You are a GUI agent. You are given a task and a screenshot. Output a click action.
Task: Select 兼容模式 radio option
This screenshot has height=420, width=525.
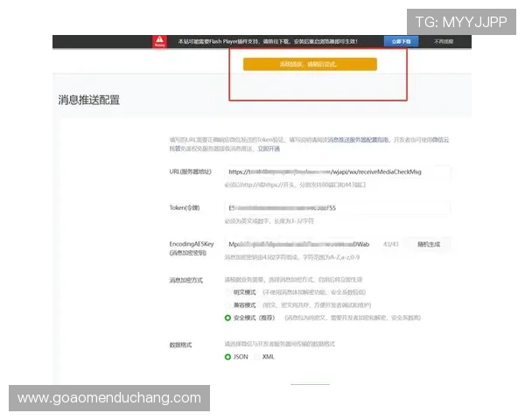(x=227, y=305)
